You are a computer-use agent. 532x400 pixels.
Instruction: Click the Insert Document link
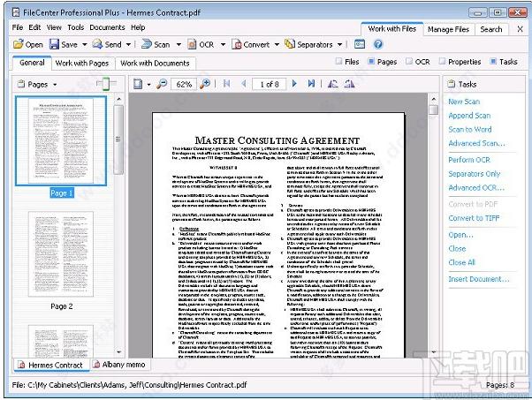478,279
